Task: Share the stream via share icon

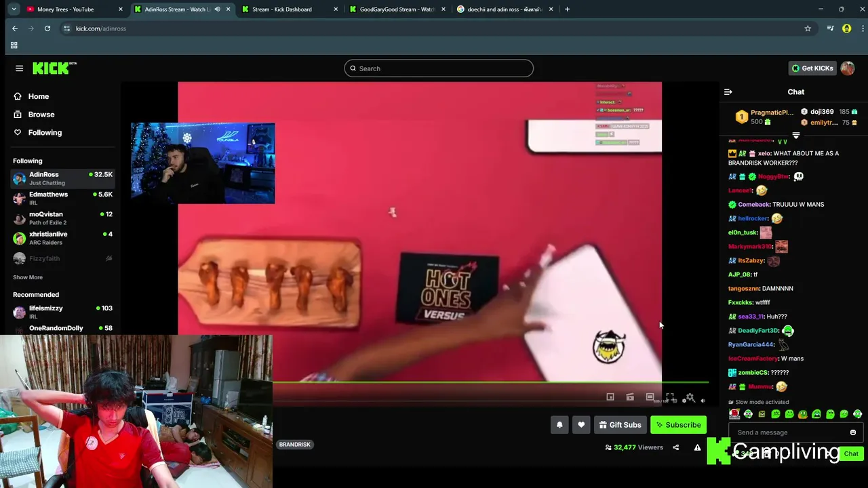Action: click(x=675, y=447)
